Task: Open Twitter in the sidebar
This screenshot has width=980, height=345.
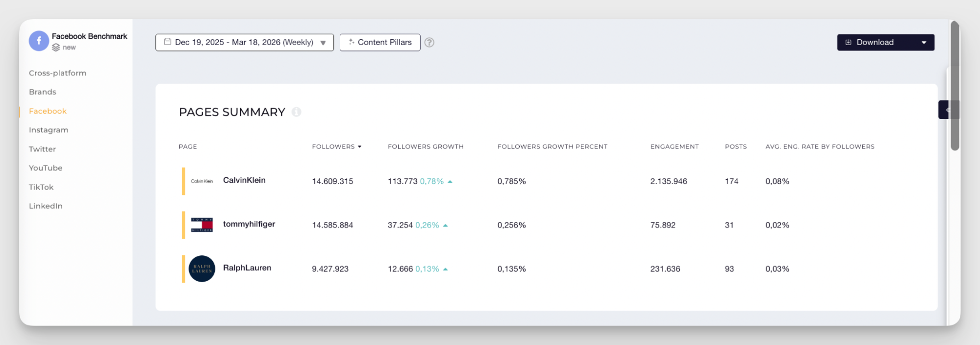Action: [x=42, y=149]
